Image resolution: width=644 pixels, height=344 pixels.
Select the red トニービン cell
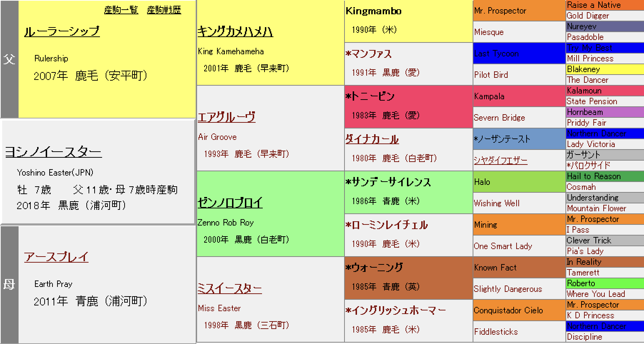[408, 107]
